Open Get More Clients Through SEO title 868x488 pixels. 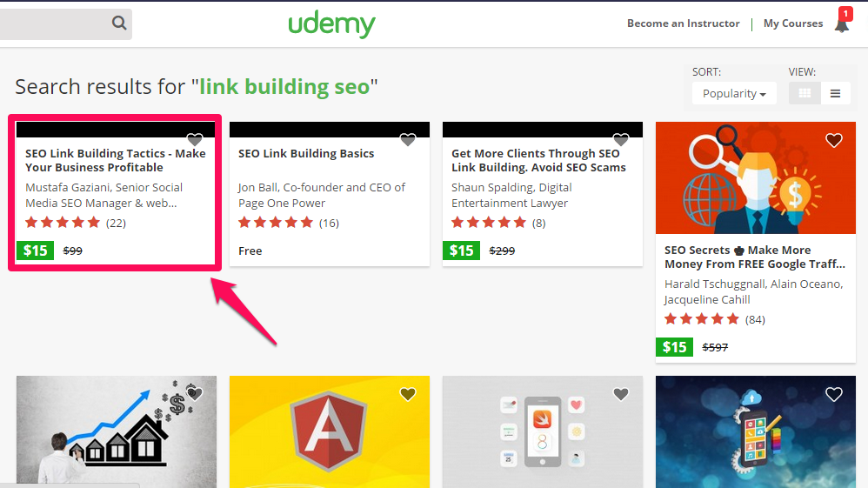[x=538, y=160]
